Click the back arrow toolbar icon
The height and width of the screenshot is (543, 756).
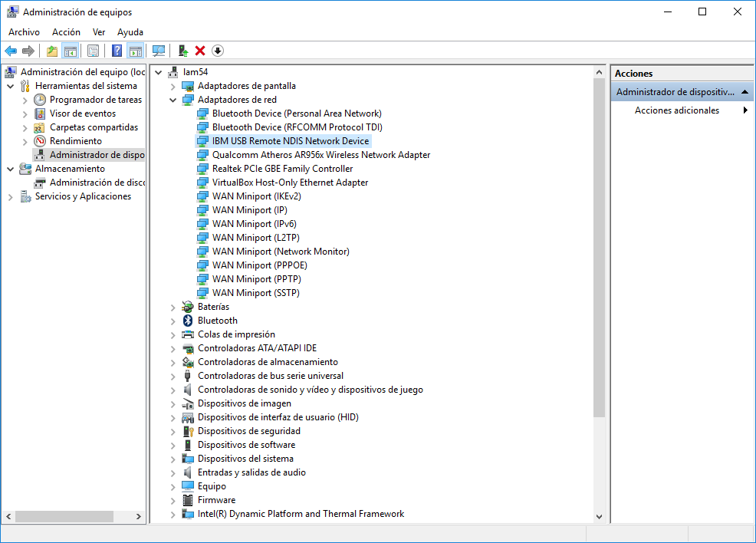[x=11, y=51]
